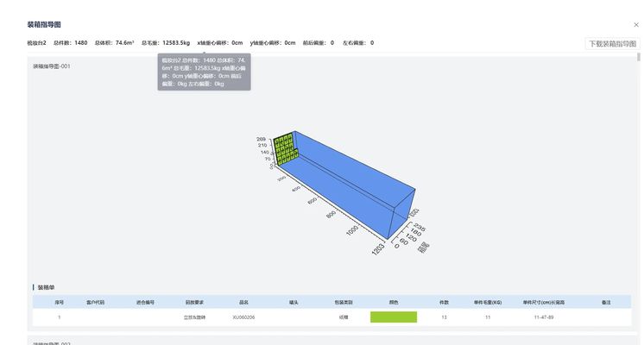Click the 品名 column header

(x=243, y=303)
